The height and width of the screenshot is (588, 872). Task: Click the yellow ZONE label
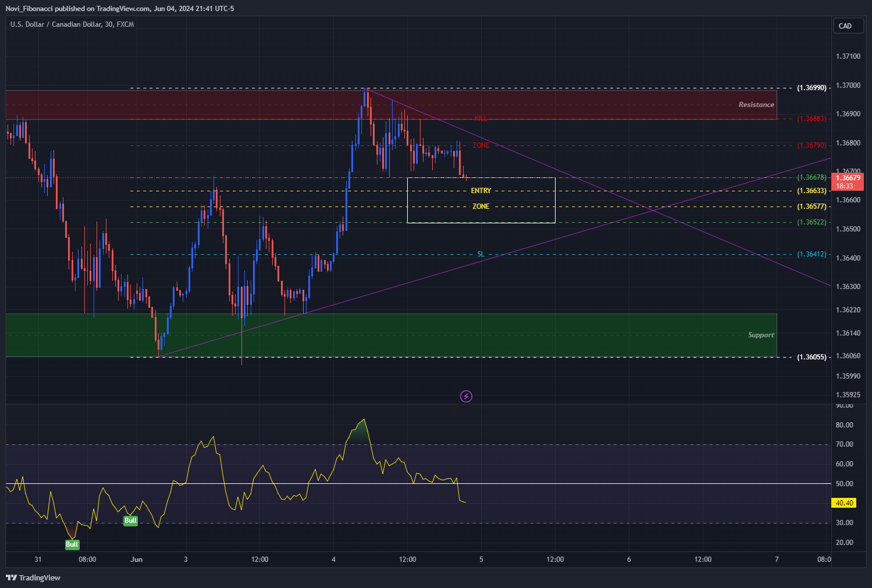[481, 206]
